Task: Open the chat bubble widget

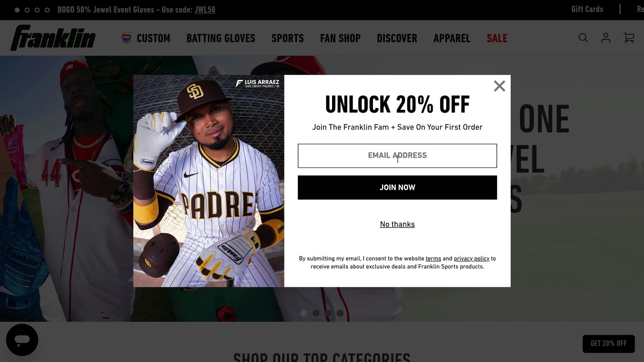Action: (22, 340)
